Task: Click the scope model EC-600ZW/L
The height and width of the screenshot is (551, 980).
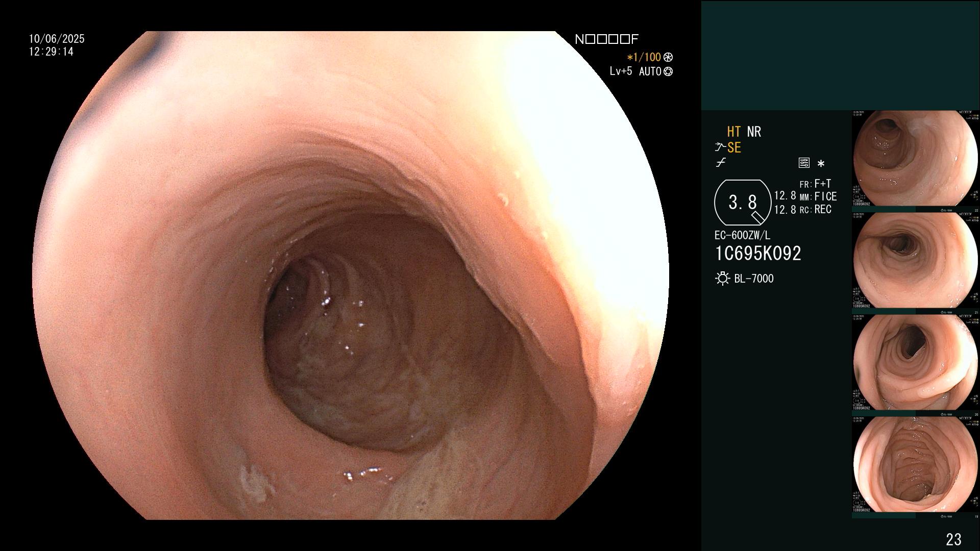Action: tap(743, 235)
